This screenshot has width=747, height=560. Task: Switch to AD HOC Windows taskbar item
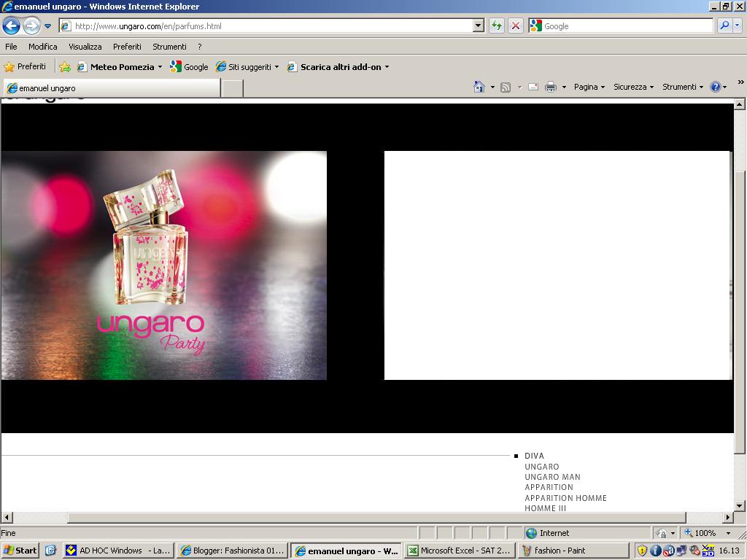tap(119, 551)
